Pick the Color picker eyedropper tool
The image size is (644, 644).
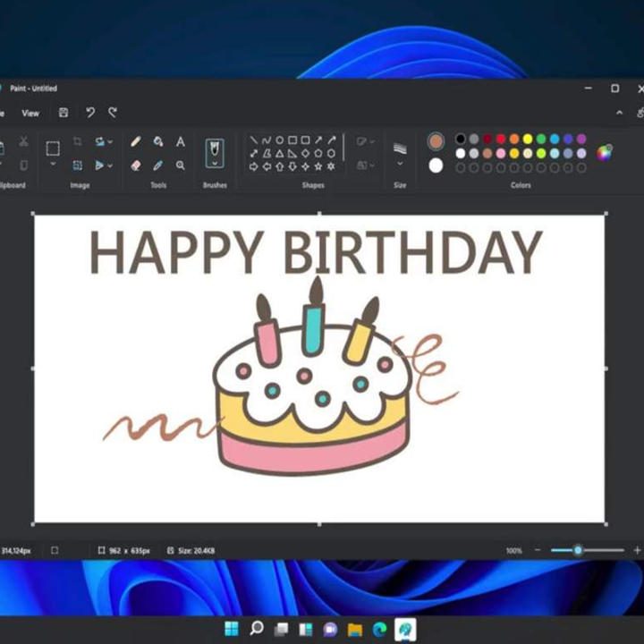158,165
